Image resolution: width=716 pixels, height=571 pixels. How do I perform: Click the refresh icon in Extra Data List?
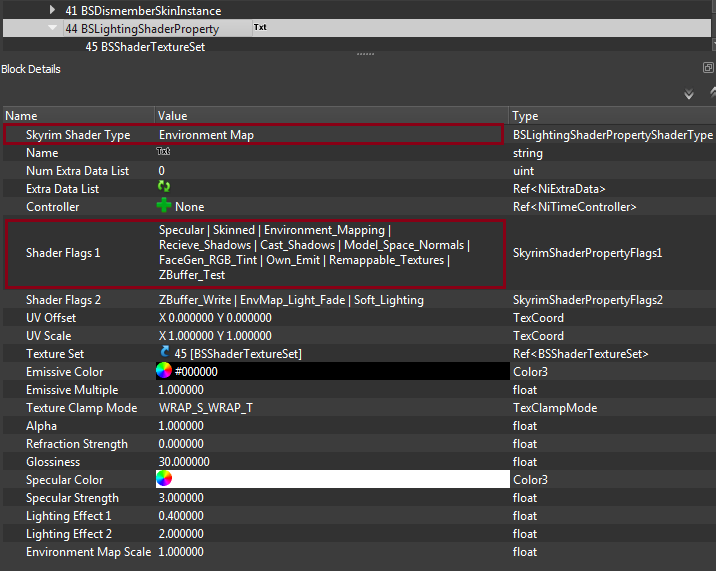tap(163, 186)
